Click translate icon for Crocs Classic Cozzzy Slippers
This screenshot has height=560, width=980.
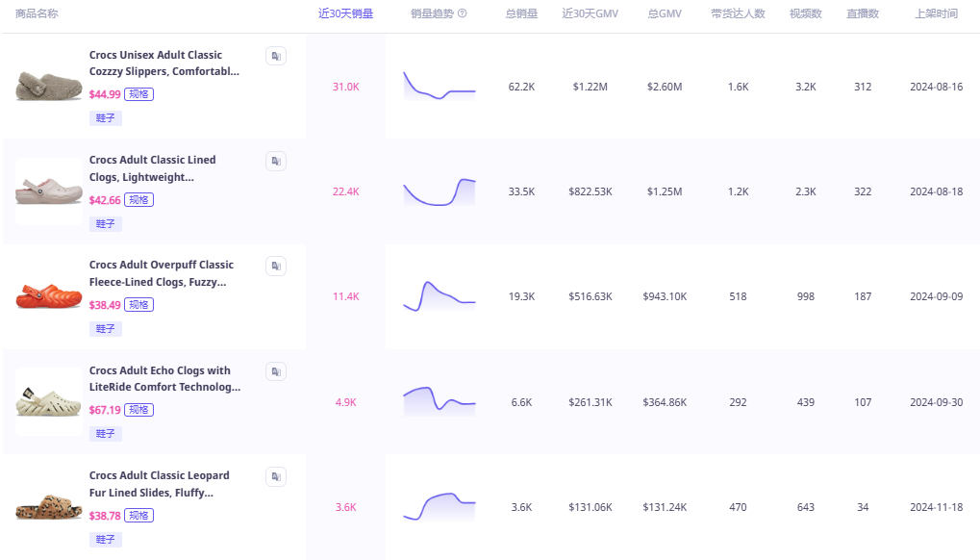(x=276, y=56)
